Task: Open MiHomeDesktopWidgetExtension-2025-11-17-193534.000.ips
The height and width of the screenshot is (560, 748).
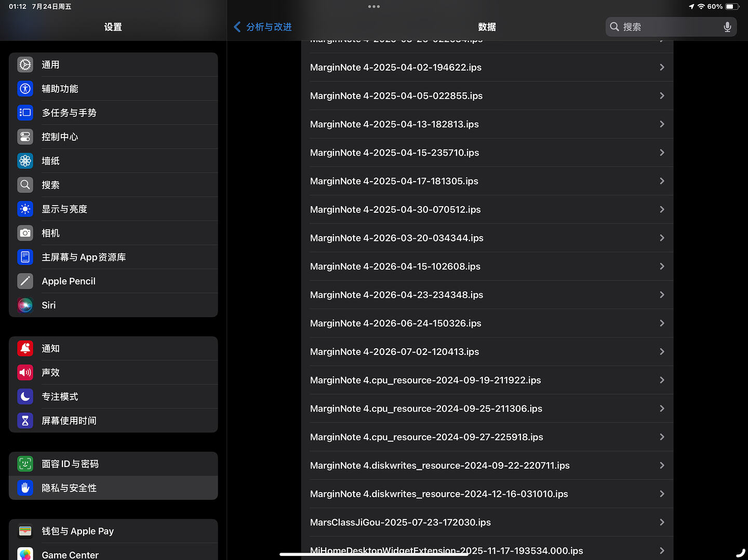Action: click(487, 549)
